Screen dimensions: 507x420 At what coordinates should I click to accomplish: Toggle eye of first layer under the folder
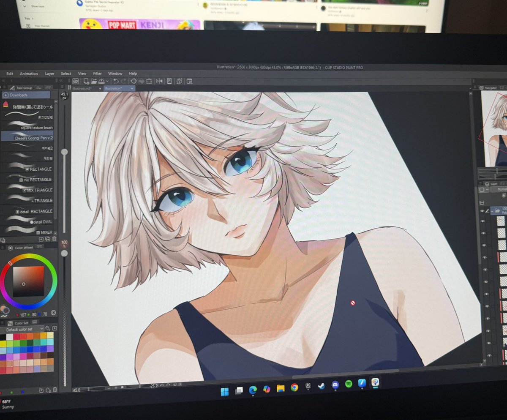click(483, 221)
